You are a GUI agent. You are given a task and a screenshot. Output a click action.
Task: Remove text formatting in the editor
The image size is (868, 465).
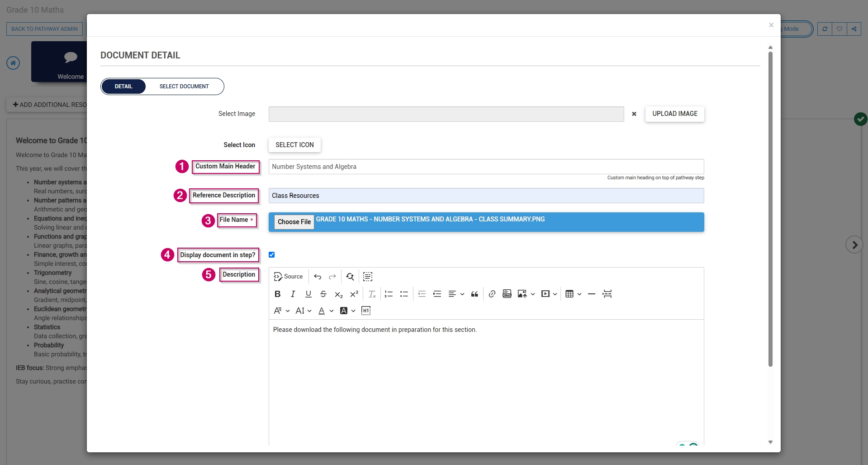[372, 294]
